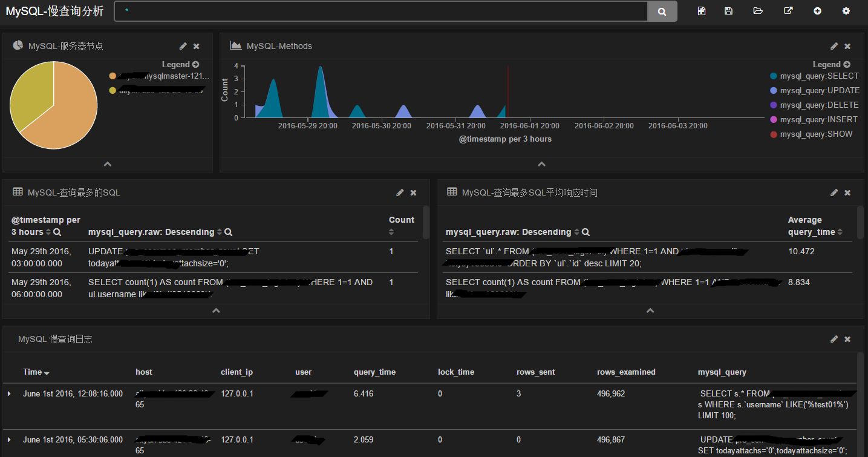Screen dimensions: 868x457
Task: Collapse the legend in the pie chart panel
Action: 180,64
